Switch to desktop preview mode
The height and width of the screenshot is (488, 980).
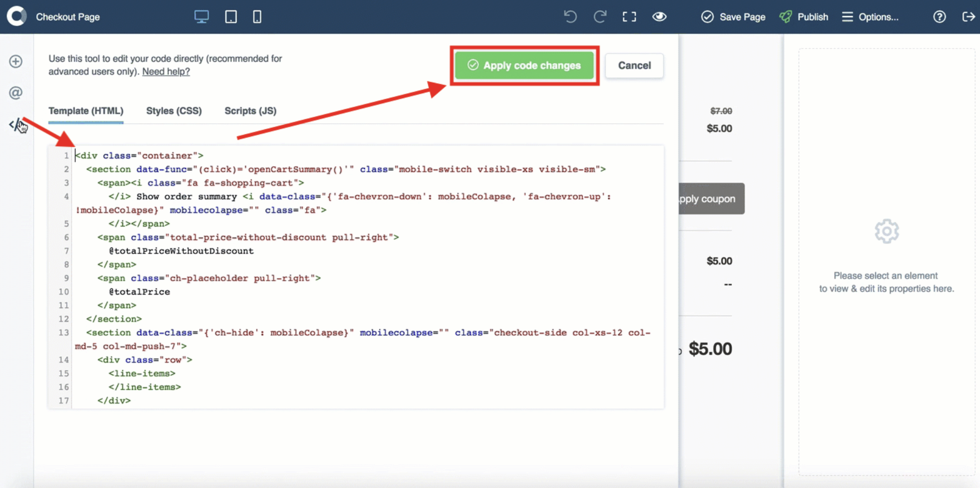click(x=201, y=17)
